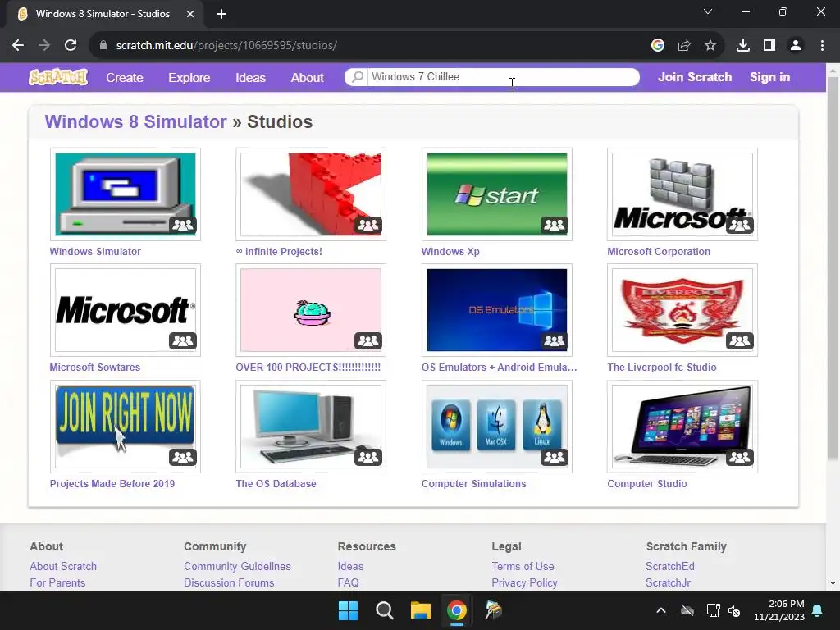
Task: Open the About menu item
Action: point(307,78)
